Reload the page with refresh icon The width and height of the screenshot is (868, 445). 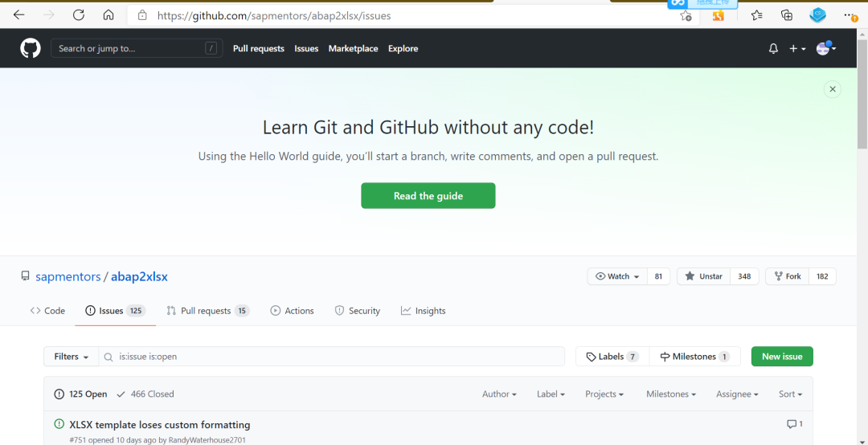(x=79, y=15)
